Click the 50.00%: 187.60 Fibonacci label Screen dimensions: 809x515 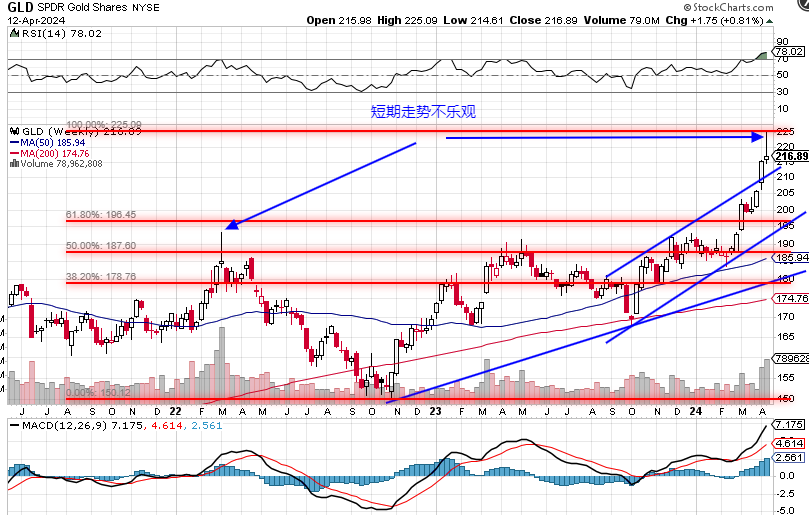101,246
